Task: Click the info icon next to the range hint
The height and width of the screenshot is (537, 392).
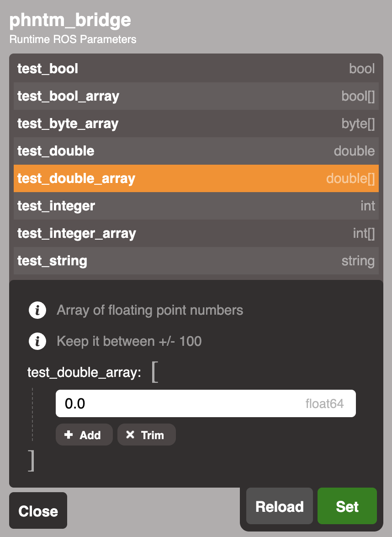Action: [37, 341]
